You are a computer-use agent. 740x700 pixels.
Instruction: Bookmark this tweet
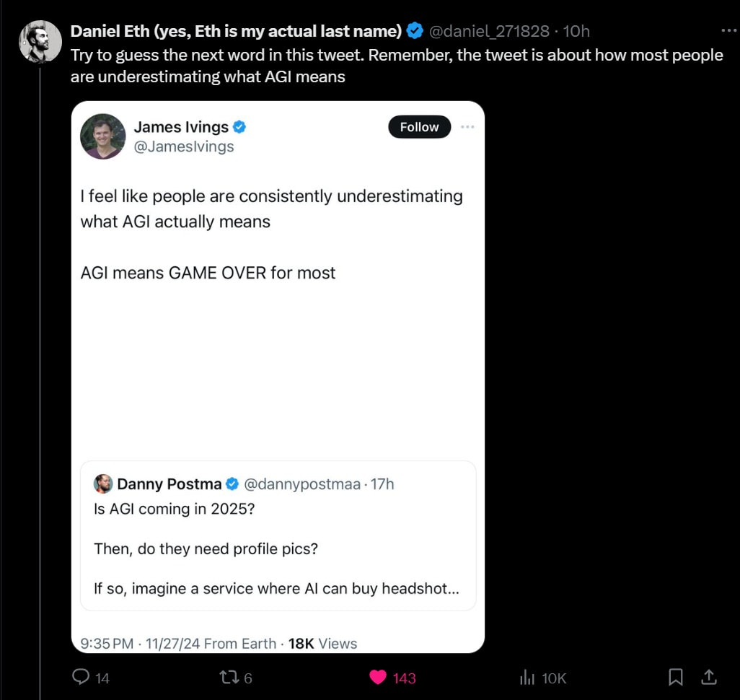675,678
